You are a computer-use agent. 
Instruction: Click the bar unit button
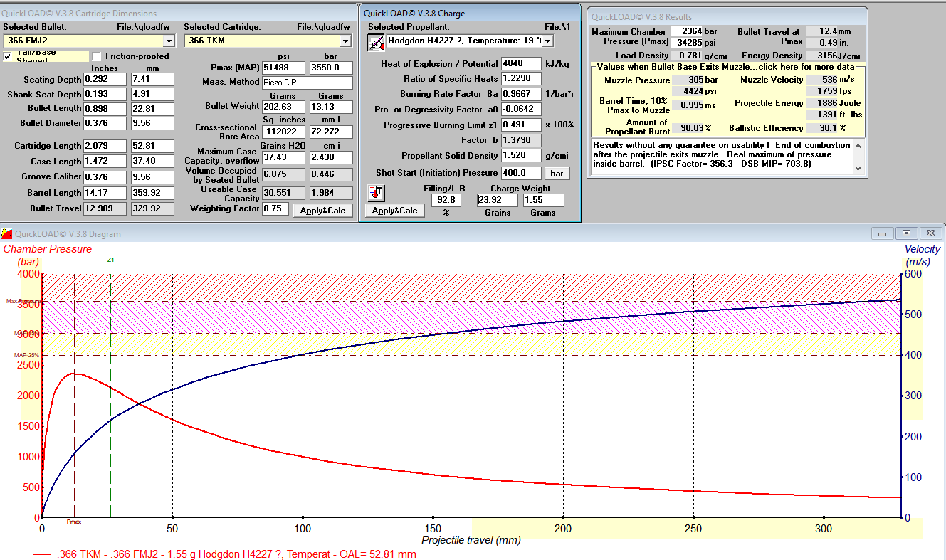pos(557,174)
